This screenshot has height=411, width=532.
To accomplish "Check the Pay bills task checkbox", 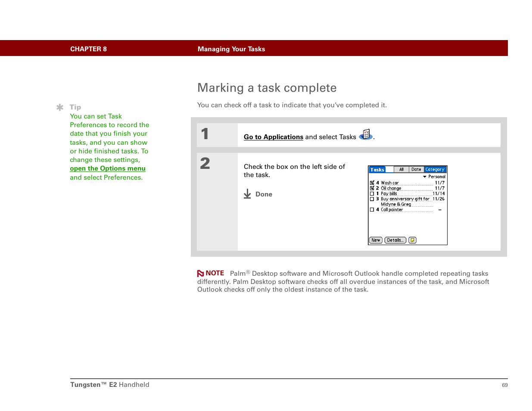I will (372, 194).
